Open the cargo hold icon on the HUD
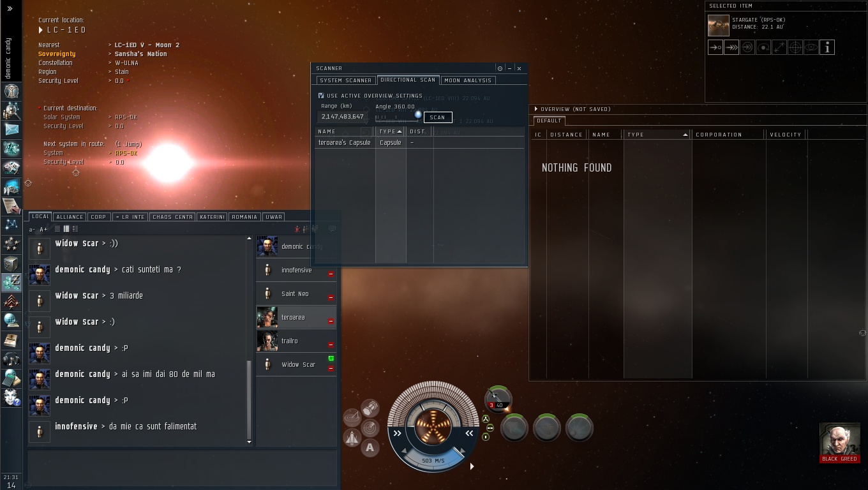Image resolution: width=868 pixels, height=490 pixels. 370,408
